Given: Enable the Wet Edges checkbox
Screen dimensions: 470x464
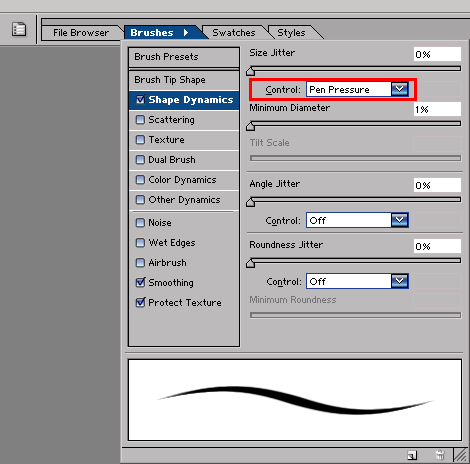Looking at the screenshot, I should click(x=140, y=243).
